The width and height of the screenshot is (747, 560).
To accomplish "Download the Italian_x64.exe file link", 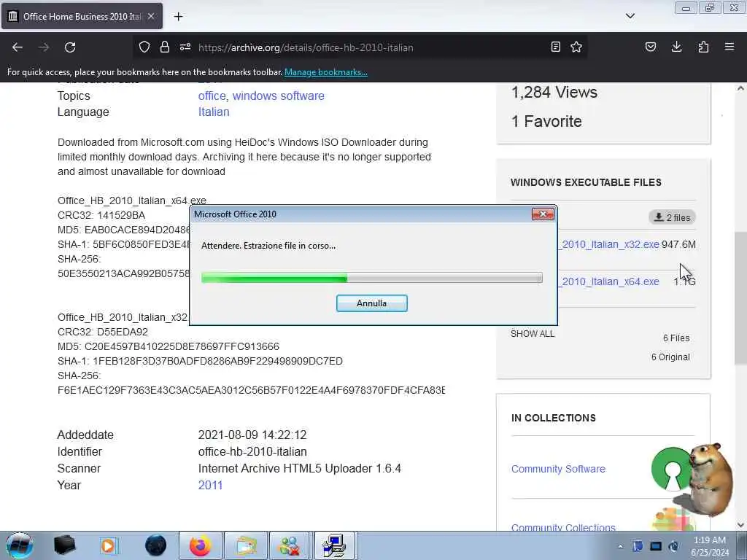I will [x=609, y=281].
